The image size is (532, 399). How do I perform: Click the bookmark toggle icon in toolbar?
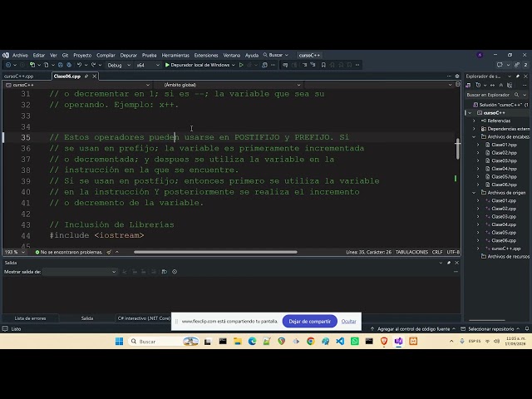click(x=323, y=65)
